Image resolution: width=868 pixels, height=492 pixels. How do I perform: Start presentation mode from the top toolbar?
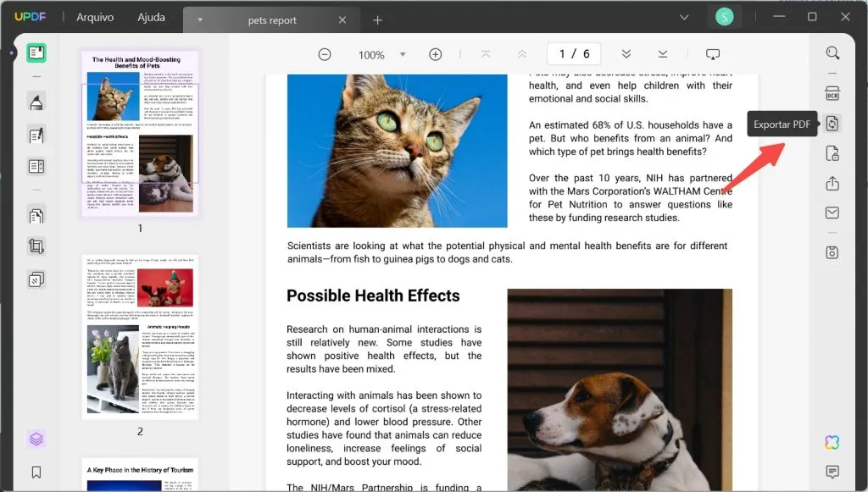coord(713,53)
